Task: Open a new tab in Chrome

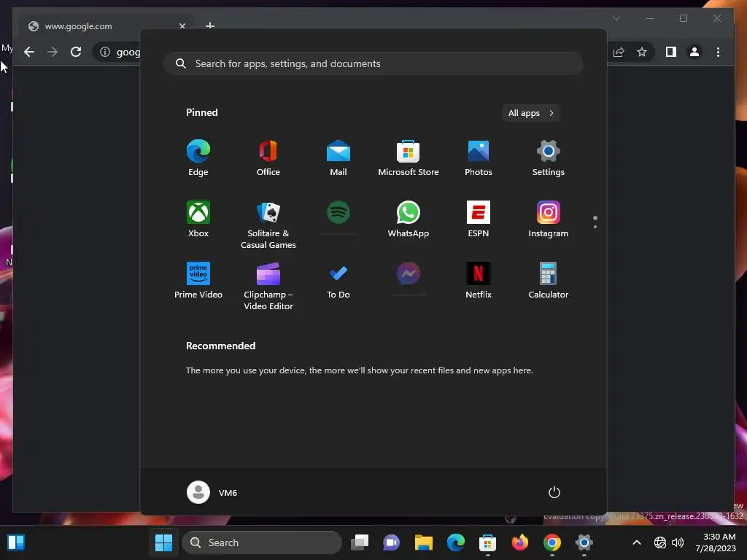Action: (209, 26)
